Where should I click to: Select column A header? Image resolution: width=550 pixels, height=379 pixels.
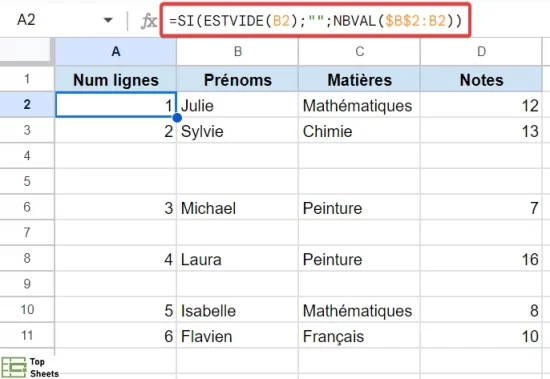click(116, 52)
